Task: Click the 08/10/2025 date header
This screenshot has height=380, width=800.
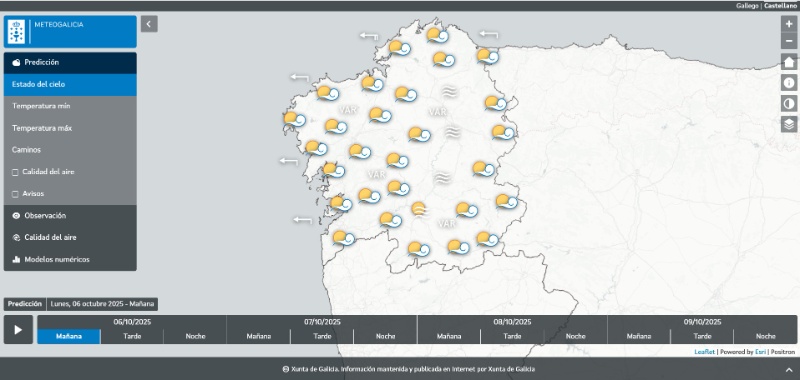Action: pos(512,322)
